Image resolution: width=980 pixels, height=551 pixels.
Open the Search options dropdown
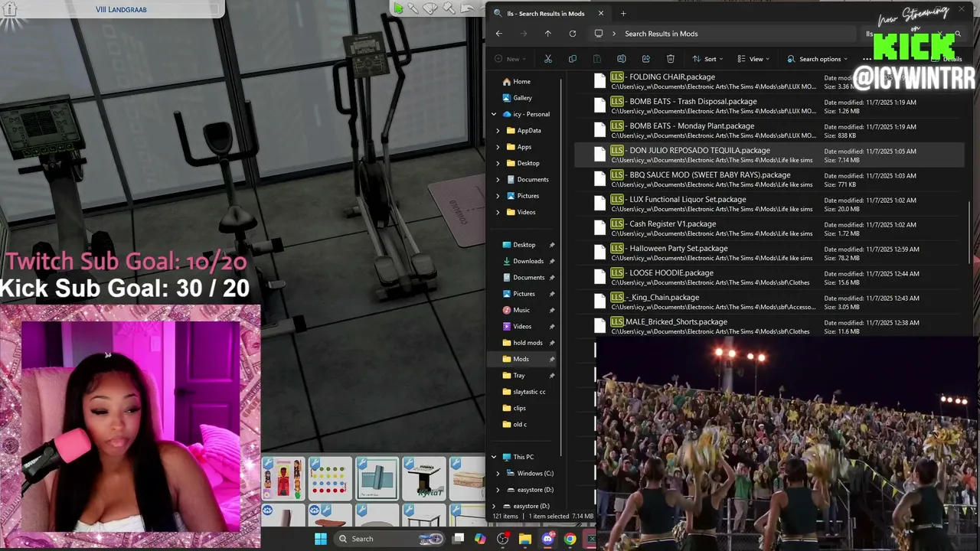(817, 59)
